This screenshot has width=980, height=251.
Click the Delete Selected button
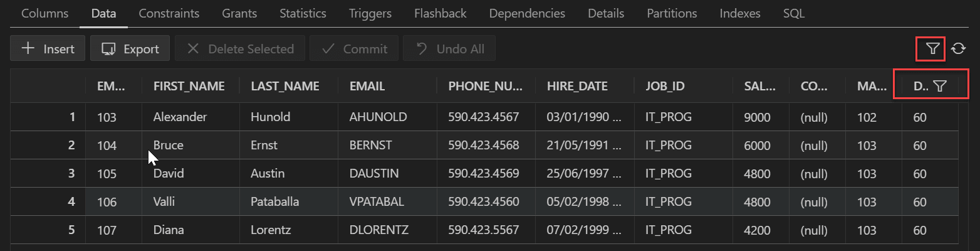pyautogui.click(x=240, y=49)
